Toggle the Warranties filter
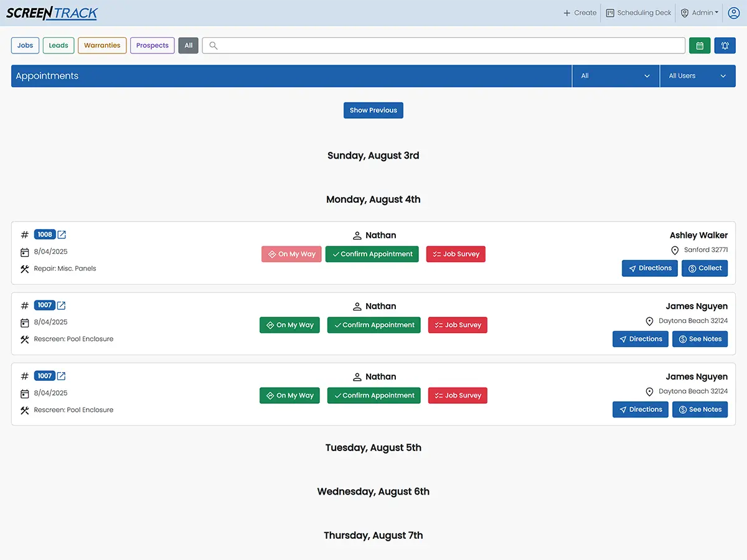 click(102, 45)
